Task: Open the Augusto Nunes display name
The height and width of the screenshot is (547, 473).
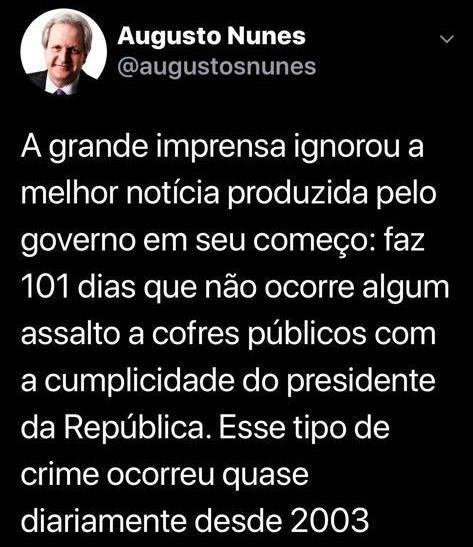Action: tap(212, 36)
